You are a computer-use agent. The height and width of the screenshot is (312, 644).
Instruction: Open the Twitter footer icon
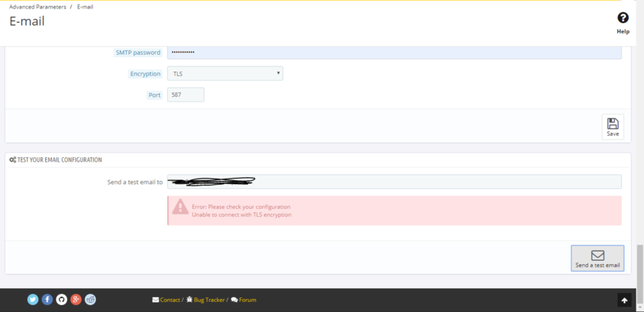pos(33,299)
